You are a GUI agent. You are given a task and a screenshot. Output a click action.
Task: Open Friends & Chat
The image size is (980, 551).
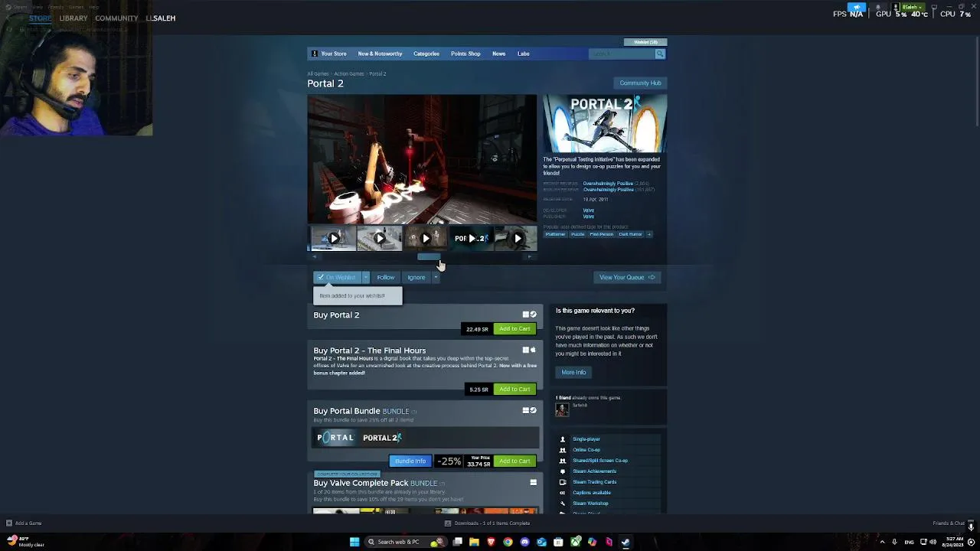click(x=949, y=523)
